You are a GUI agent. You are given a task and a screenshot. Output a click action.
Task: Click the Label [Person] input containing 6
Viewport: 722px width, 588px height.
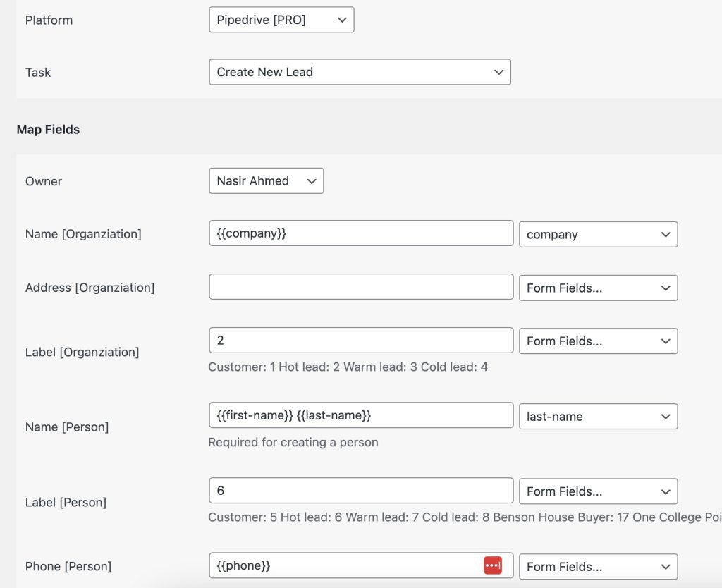[x=361, y=491]
